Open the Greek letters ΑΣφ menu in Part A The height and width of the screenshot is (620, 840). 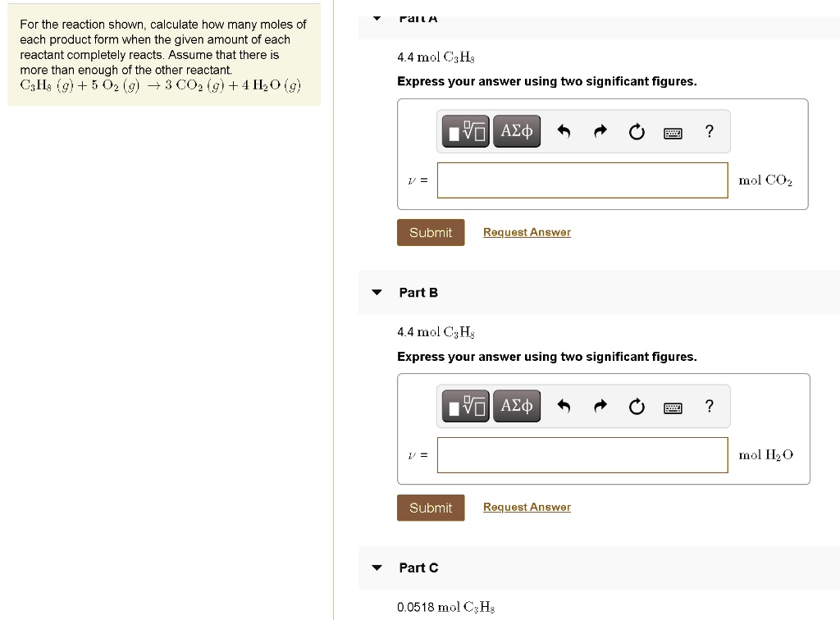pyautogui.click(x=517, y=130)
